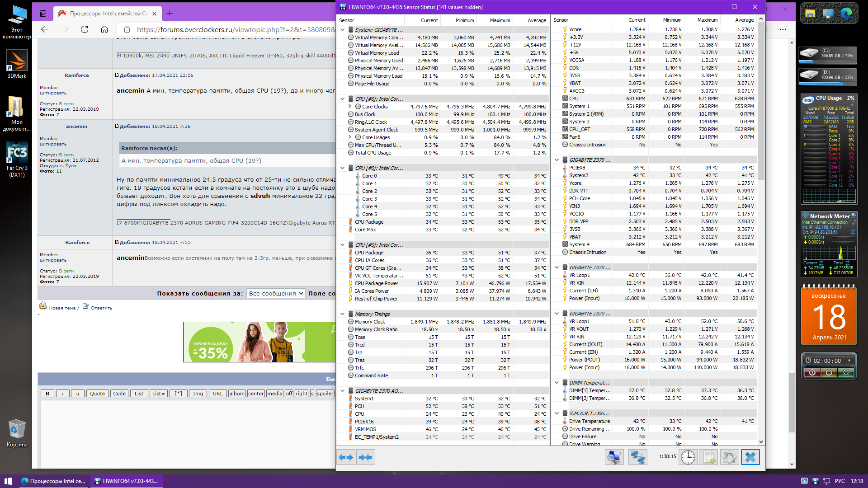The height and width of the screenshot is (488, 868).
Task: Click the Quote formatting button
Action: coord(97,394)
